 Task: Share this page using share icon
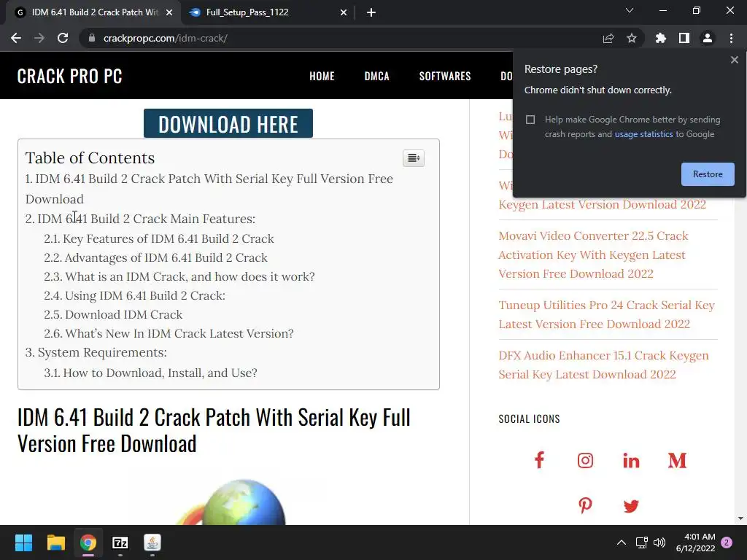point(608,38)
